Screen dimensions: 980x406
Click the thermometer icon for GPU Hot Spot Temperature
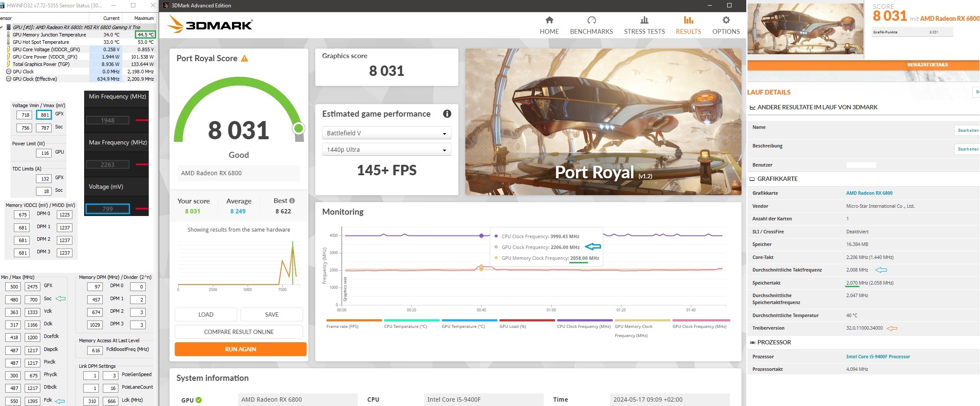coord(9,42)
